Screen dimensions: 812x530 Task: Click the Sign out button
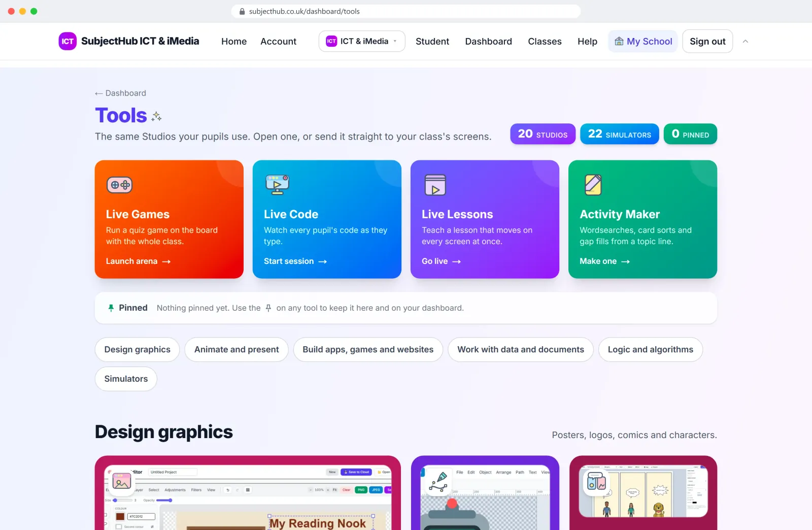click(x=707, y=41)
